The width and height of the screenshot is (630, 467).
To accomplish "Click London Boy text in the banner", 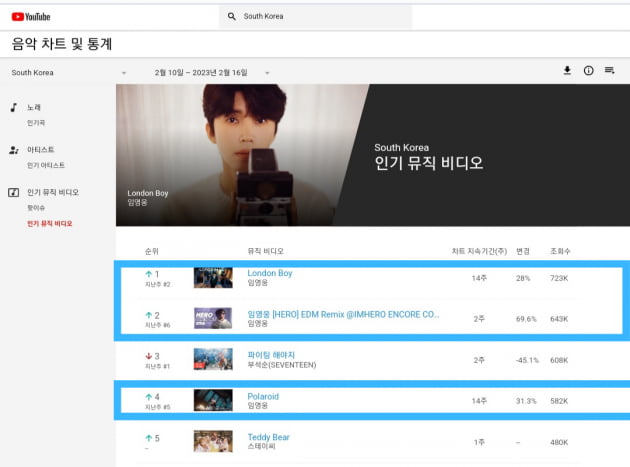I will click(148, 193).
